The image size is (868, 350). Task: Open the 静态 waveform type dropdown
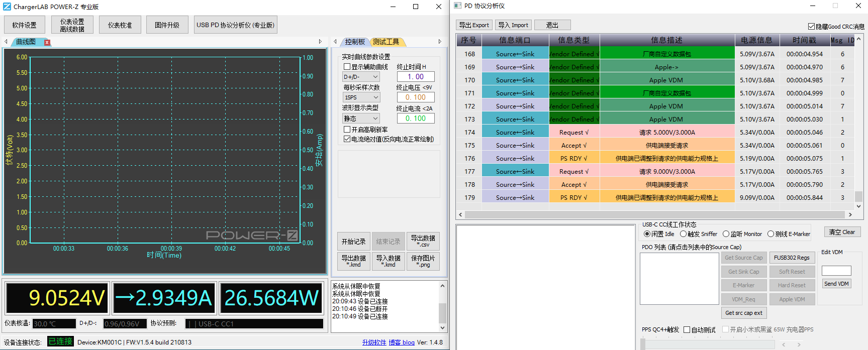tap(361, 119)
